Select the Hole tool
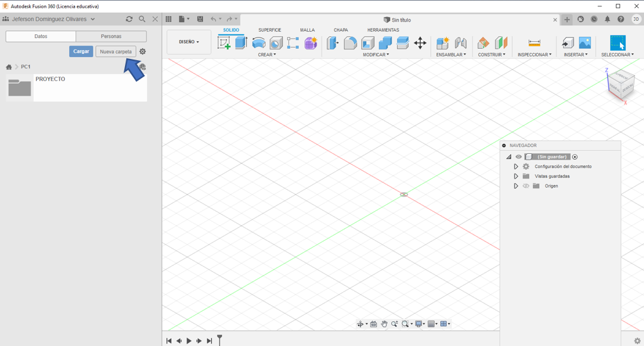This screenshot has width=644, height=346. tap(276, 42)
